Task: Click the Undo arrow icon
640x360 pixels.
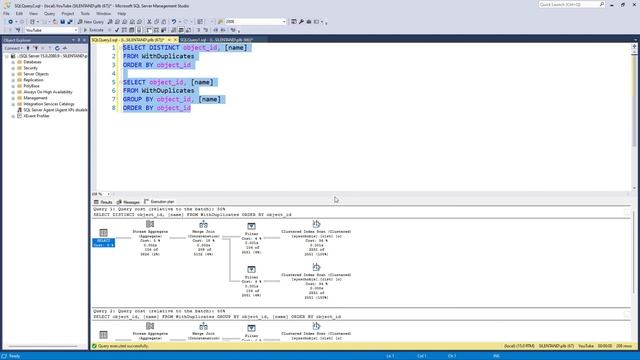Action: (x=174, y=22)
